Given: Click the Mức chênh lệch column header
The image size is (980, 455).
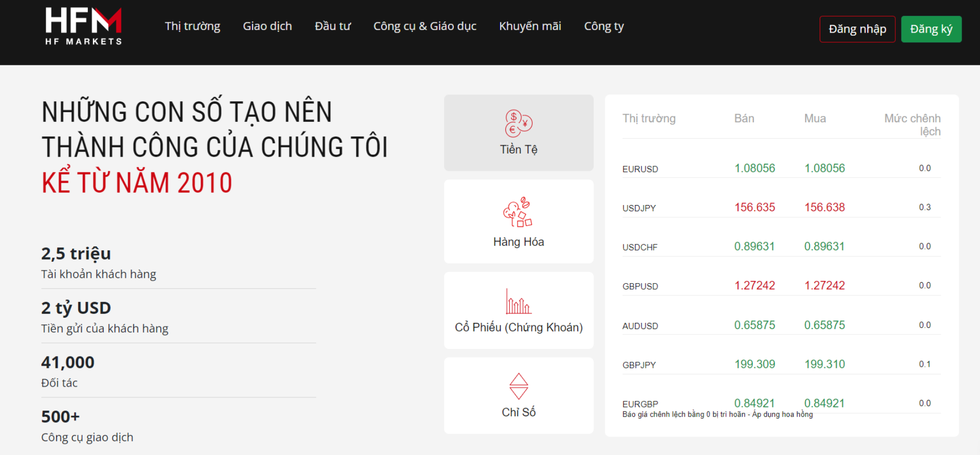Looking at the screenshot, I should [913, 125].
